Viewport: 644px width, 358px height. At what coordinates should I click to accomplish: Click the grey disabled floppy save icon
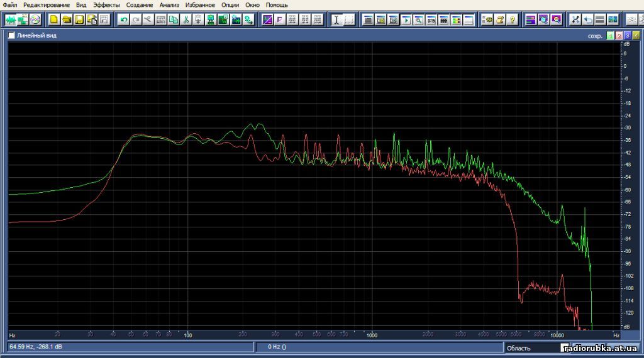tap(104, 19)
